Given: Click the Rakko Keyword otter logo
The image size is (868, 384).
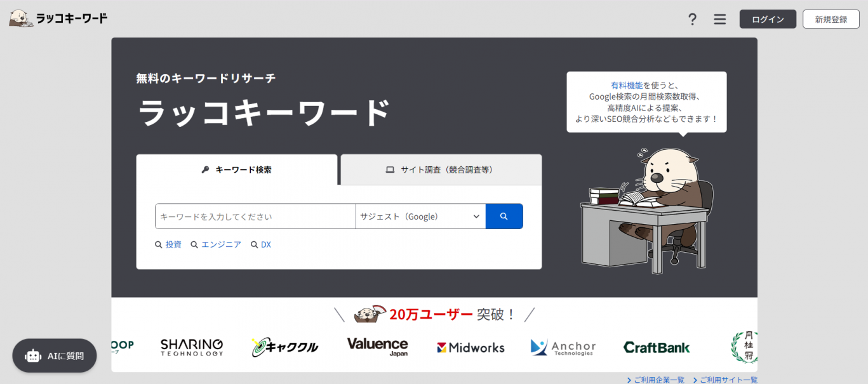Looking at the screenshot, I should 58,18.
